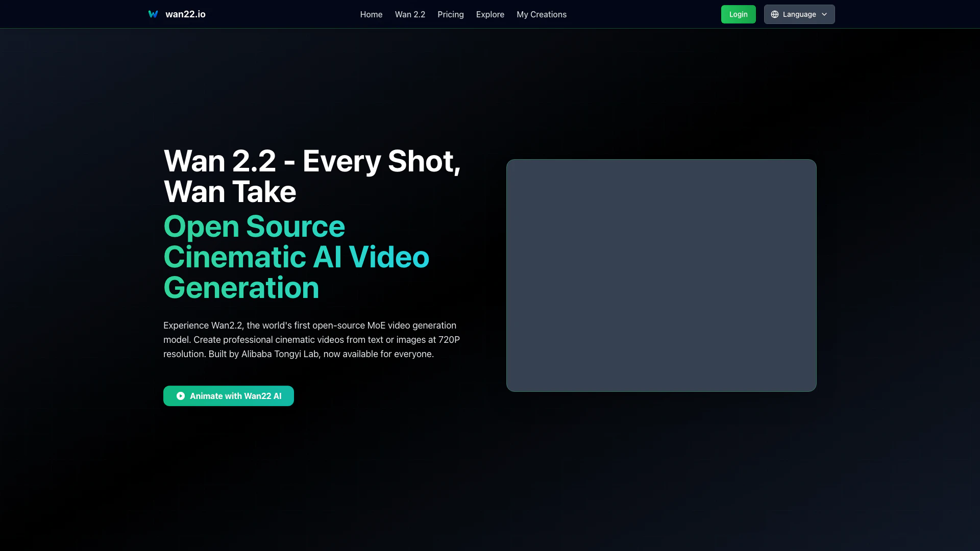The height and width of the screenshot is (551, 980).
Task: Click the Language label text
Action: (x=799, y=14)
